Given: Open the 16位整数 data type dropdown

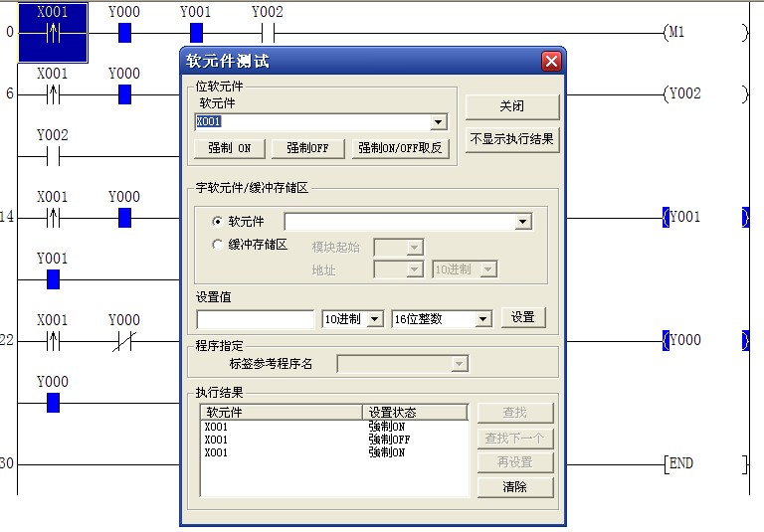Looking at the screenshot, I should coord(483,319).
